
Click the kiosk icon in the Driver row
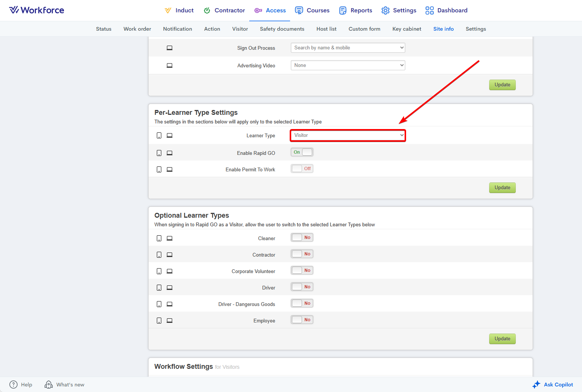(170, 288)
